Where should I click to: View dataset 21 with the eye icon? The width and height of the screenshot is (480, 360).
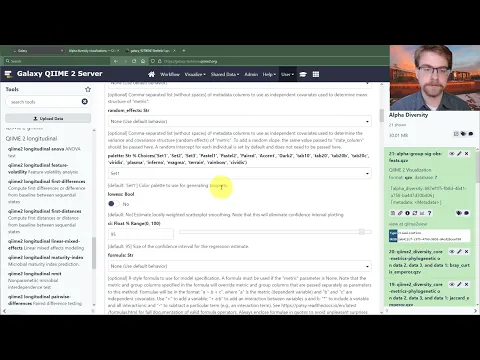[x=452, y=154]
